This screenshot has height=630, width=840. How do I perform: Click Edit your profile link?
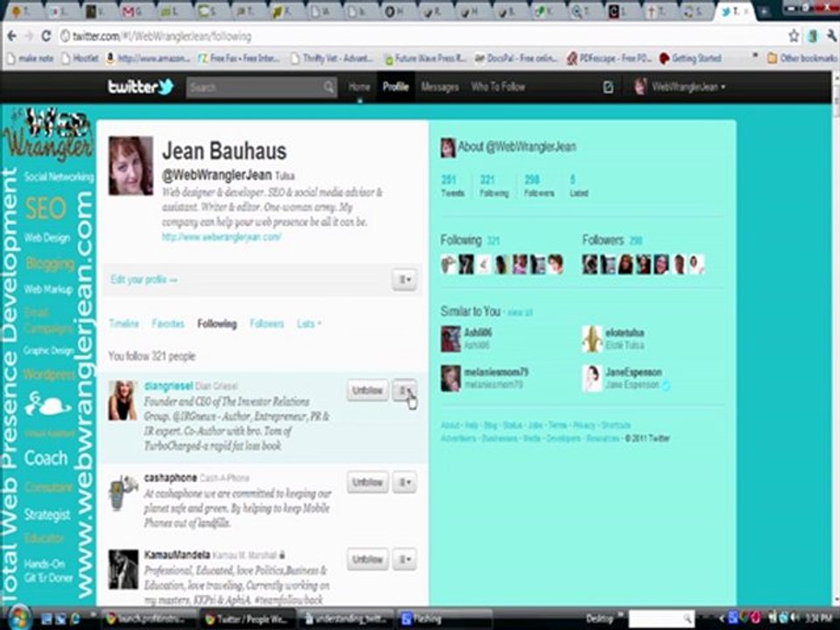click(143, 280)
